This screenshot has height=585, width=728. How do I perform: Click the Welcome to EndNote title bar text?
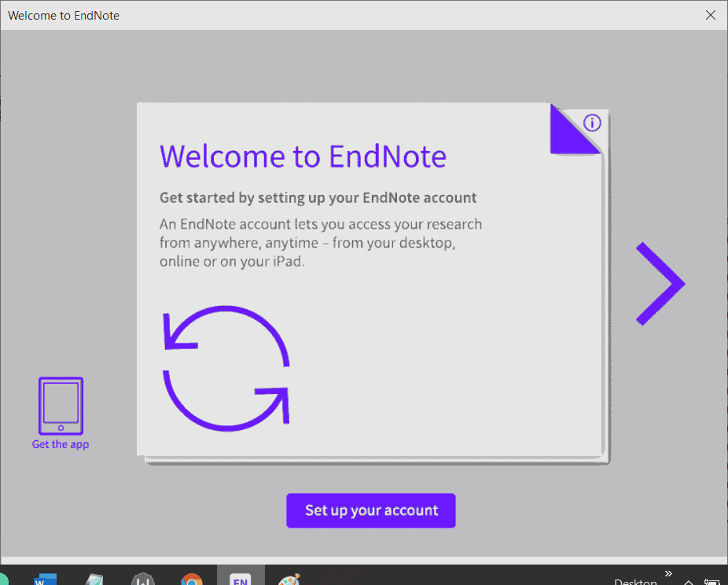64,15
